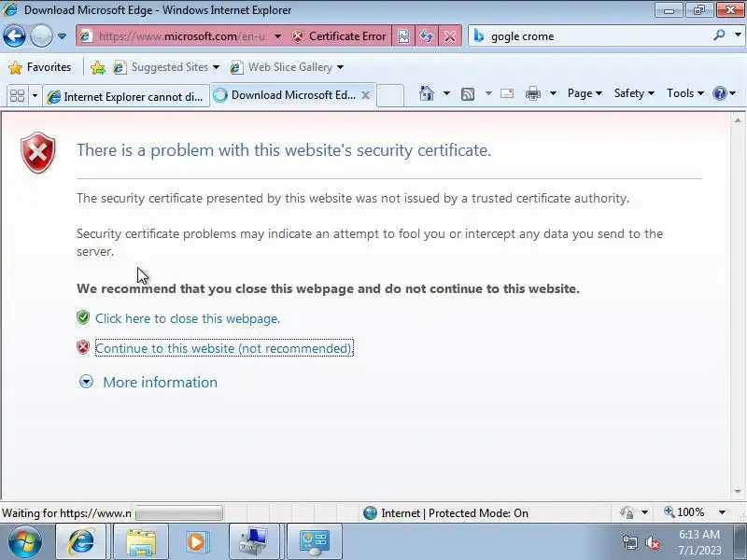Open the Windows Start menu orb

(x=25, y=542)
